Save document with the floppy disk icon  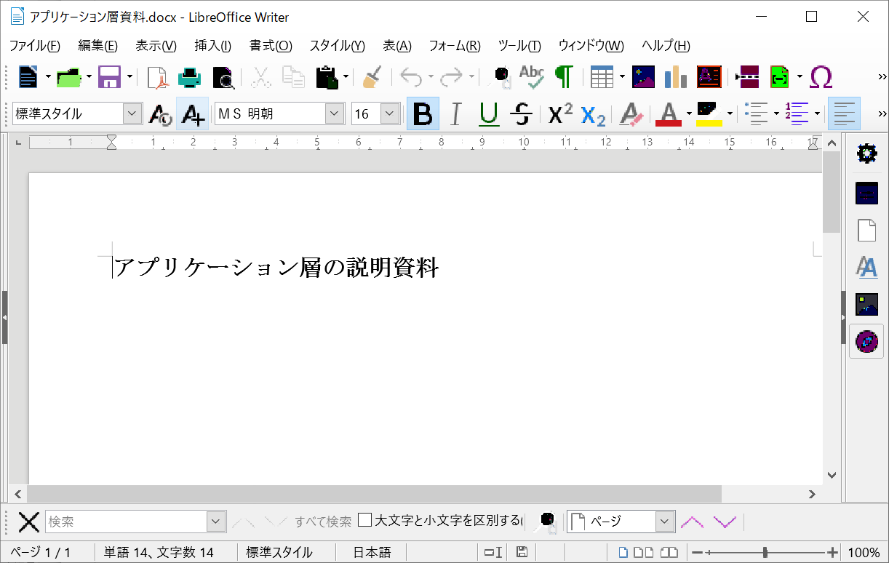point(109,77)
